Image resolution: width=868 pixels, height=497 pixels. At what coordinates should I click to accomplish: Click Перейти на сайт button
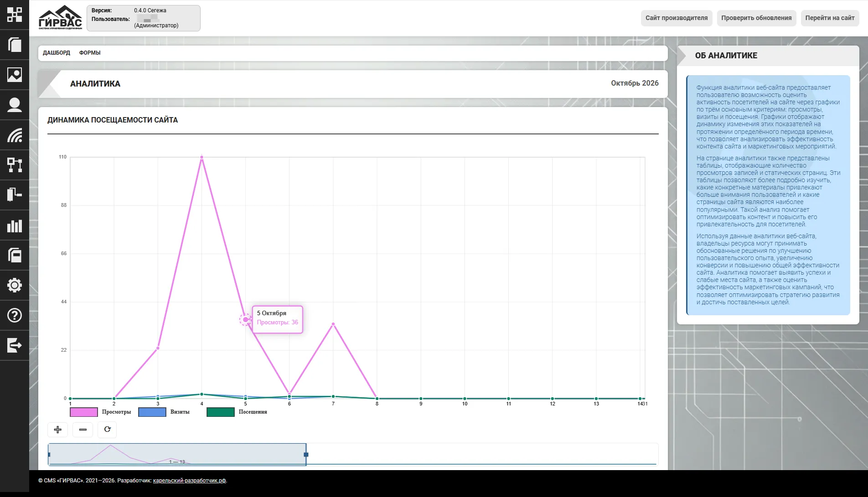pos(830,18)
